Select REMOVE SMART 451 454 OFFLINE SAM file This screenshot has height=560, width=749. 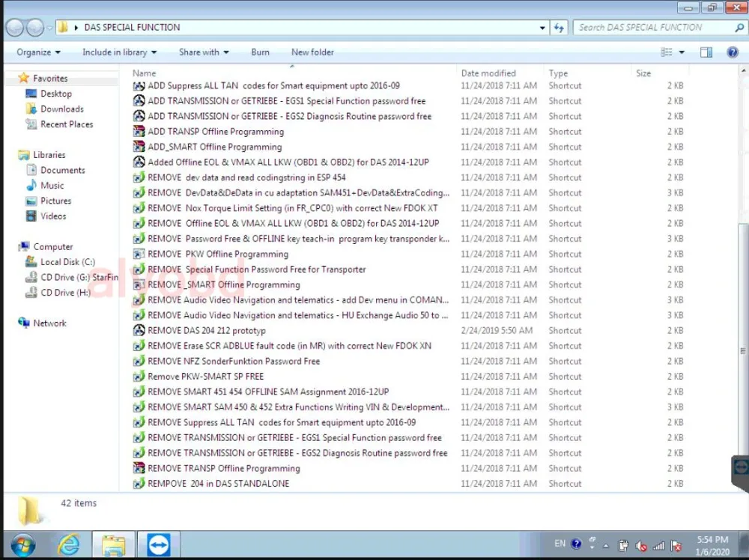(x=268, y=392)
